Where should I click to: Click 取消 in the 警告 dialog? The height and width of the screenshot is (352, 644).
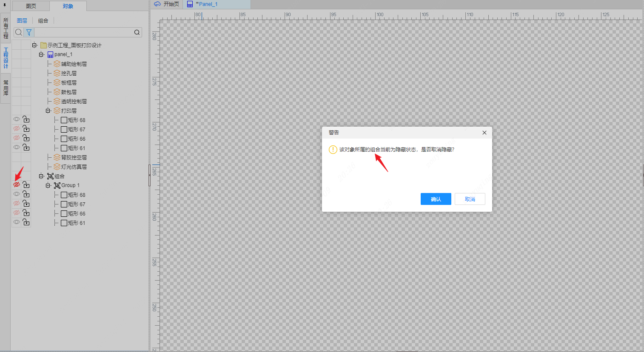coord(470,199)
